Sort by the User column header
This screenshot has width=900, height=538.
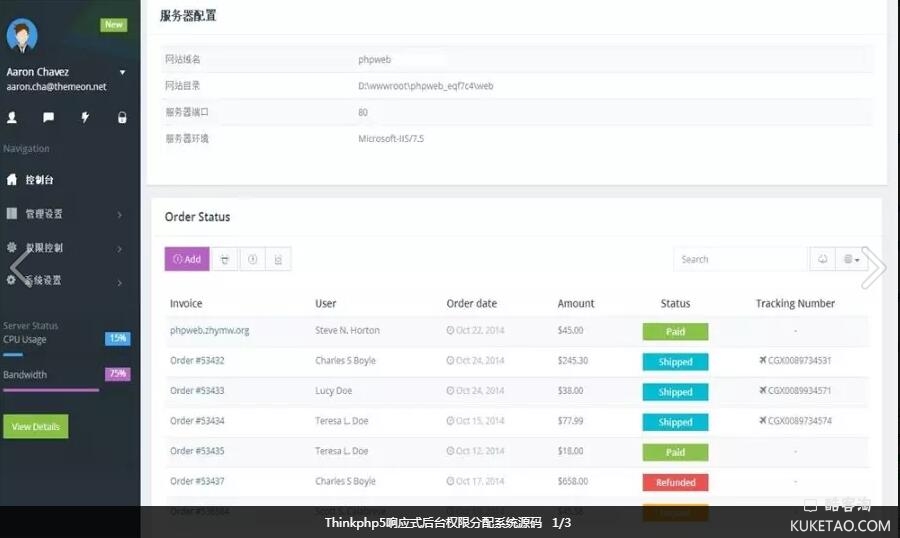click(325, 303)
